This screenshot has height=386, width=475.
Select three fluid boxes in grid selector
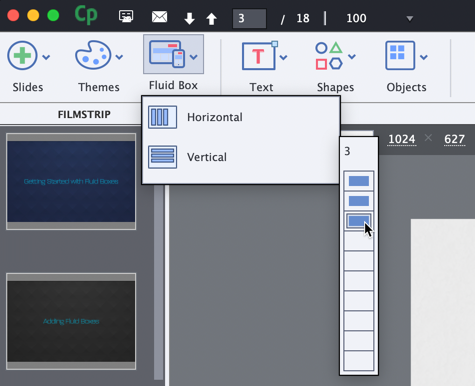coord(359,221)
